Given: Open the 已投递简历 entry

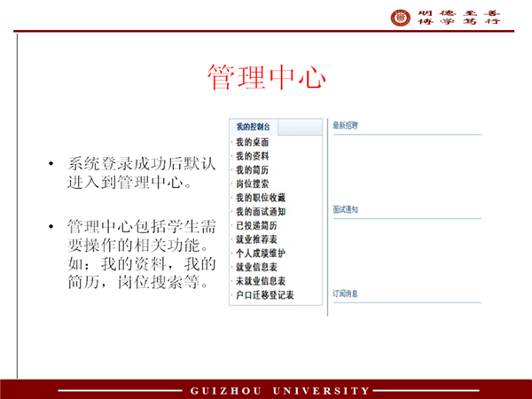Looking at the screenshot, I should click(257, 224).
